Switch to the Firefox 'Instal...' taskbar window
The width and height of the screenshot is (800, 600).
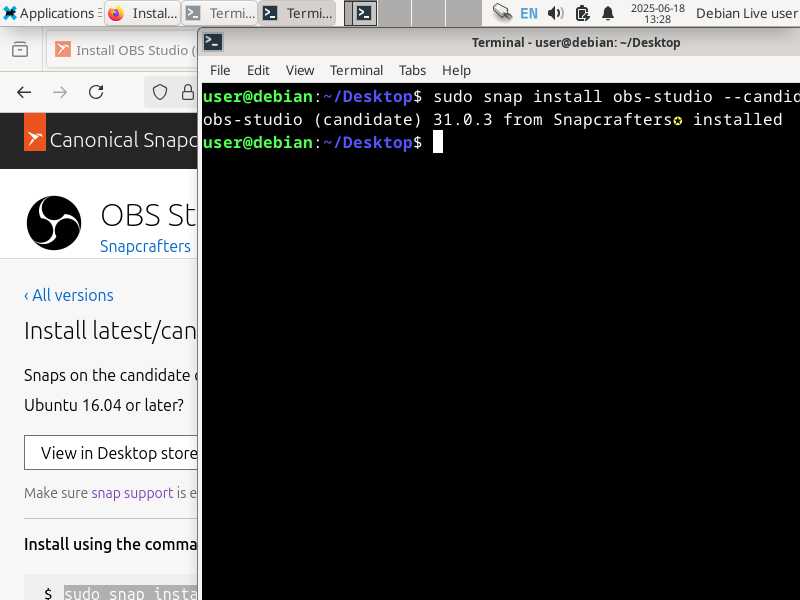tap(142, 13)
